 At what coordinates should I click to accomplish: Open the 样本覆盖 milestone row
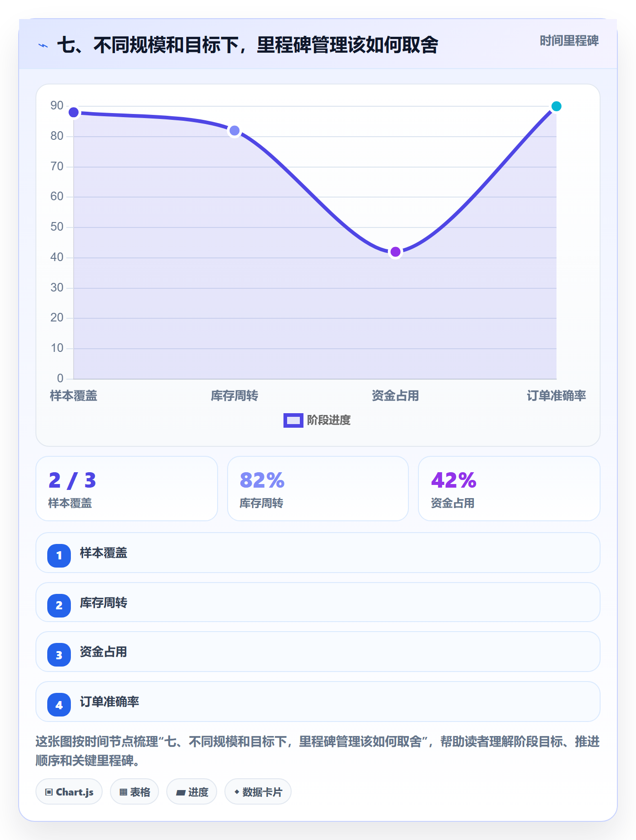(318, 553)
